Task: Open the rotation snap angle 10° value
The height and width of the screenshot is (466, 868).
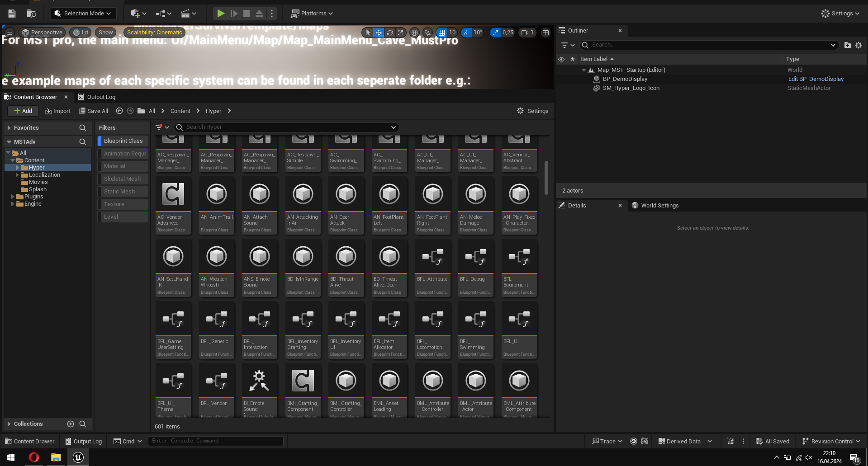Action: [x=478, y=33]
